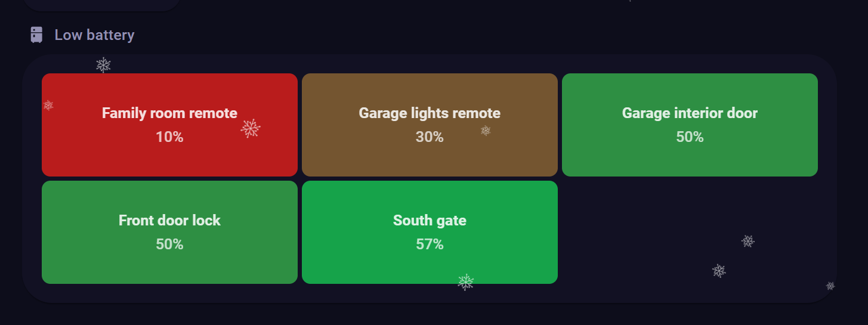This screenshot has height=325, width=868.
Task: Click the 57% battery level value
Action: [430, 244]
